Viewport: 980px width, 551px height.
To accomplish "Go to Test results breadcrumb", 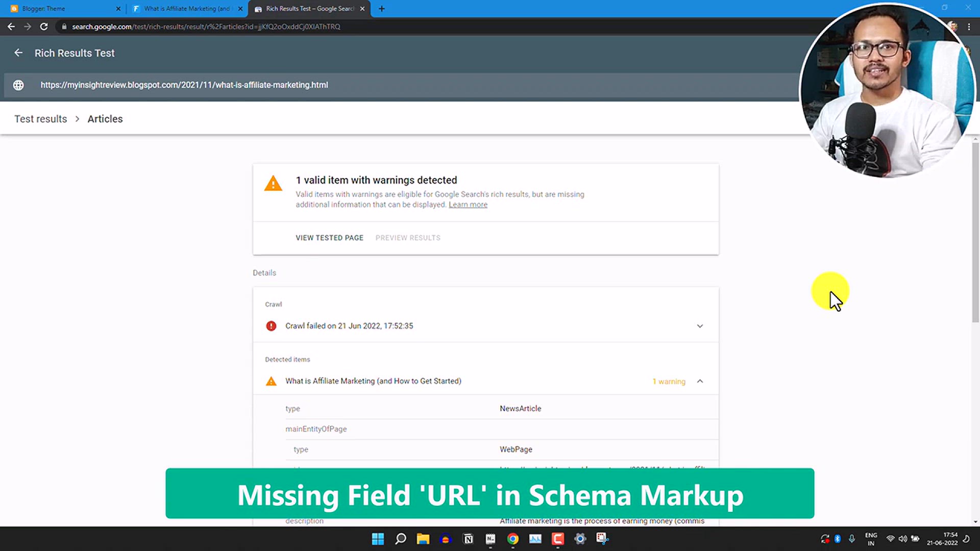I will click(41, 119).
